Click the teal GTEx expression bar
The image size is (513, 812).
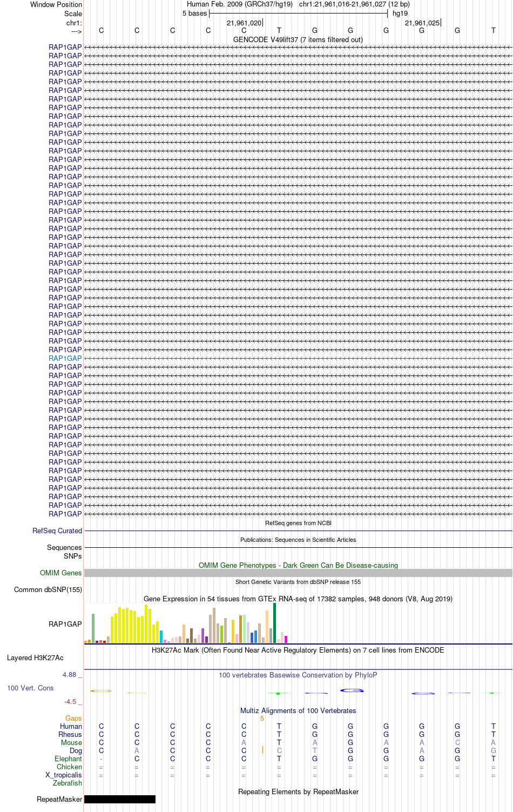(161, 636)
